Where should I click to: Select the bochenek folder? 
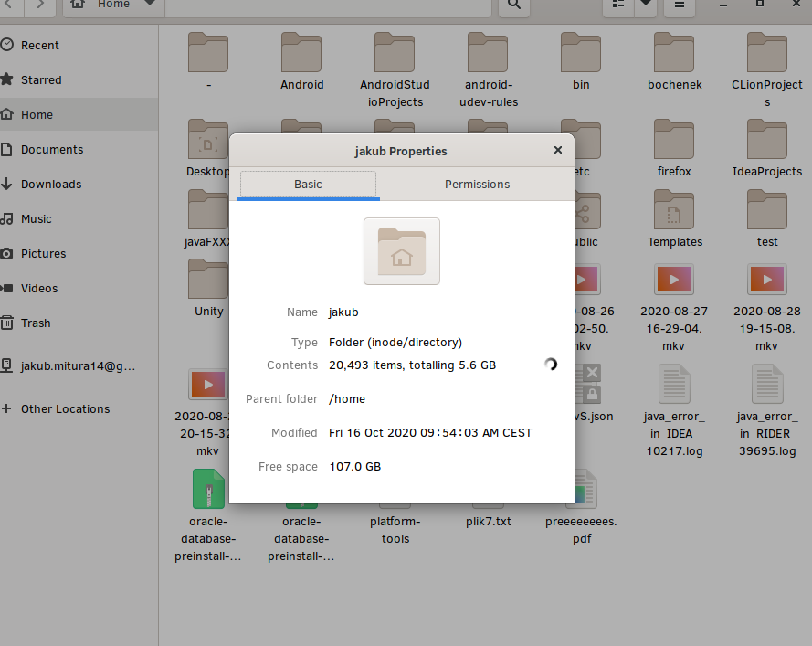[x=674, y=61]
